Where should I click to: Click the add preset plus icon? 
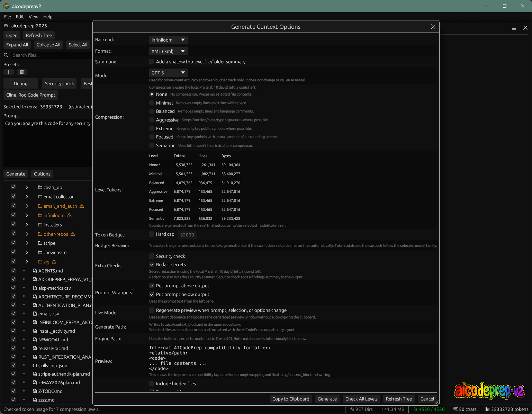point(9,72)
